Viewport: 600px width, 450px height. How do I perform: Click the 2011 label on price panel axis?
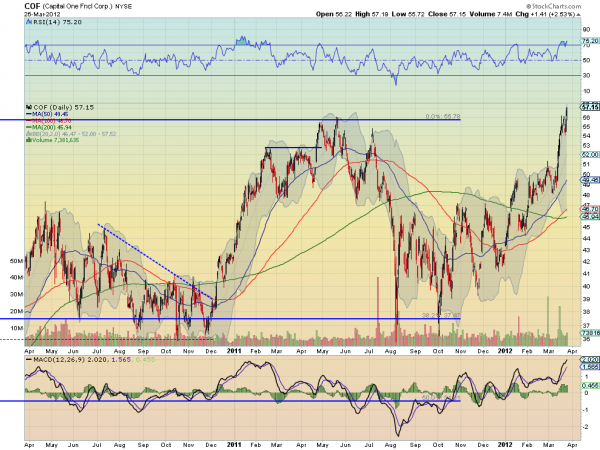[x=234, y=351]
